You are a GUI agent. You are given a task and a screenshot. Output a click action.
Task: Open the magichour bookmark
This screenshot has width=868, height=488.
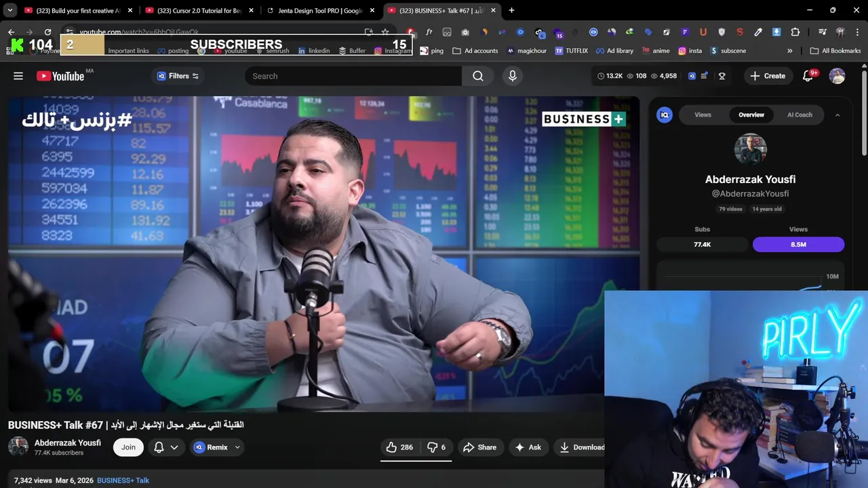(x=527, y=51)
